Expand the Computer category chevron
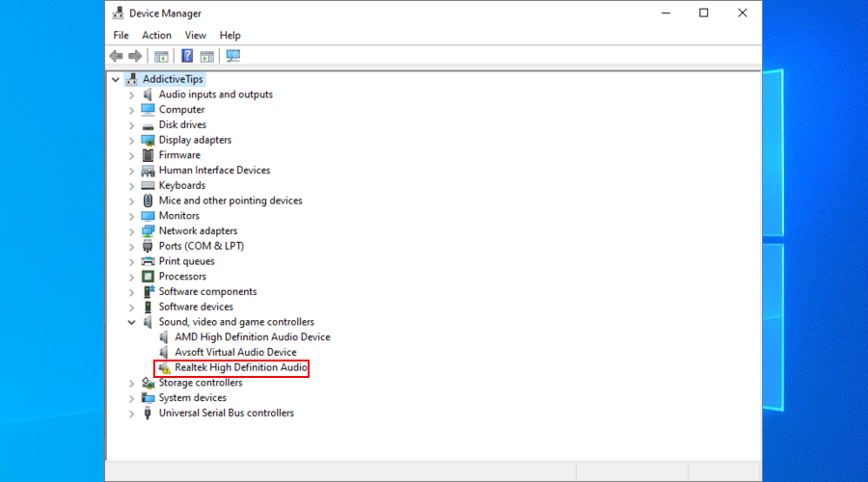Viewport: 868px width, 482px height. click(131, 110)
